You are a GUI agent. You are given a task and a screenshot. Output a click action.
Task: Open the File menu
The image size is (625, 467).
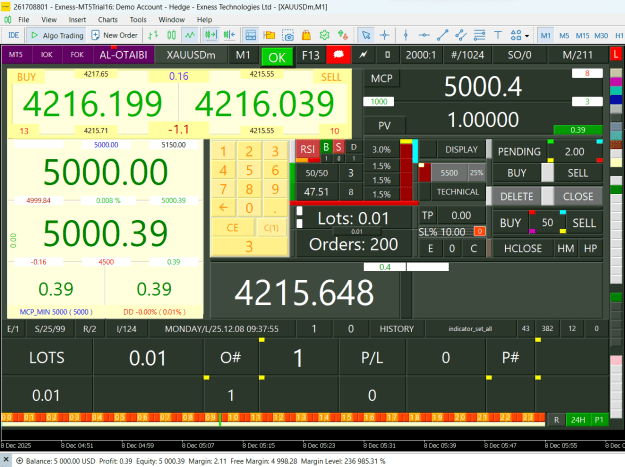[24, 20]
